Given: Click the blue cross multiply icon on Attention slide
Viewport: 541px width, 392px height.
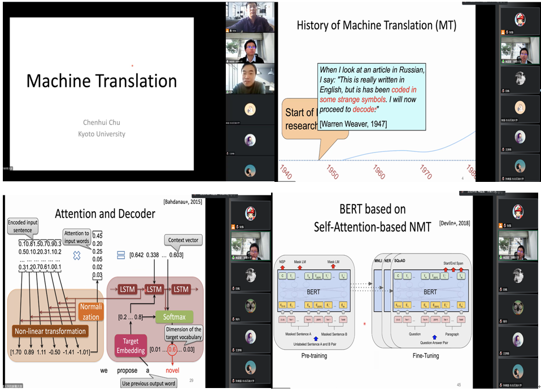Looking at the screenshot, I should (x=77, y=255).
